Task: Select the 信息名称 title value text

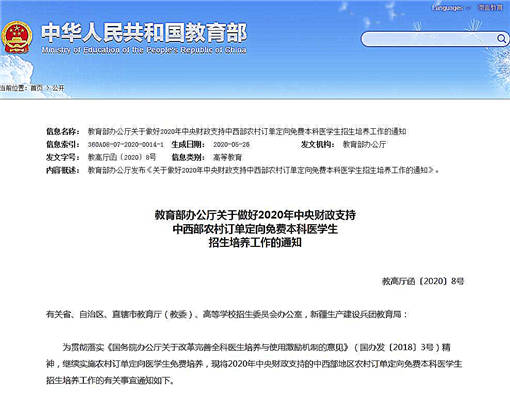Action: click(x=247, y=131)
